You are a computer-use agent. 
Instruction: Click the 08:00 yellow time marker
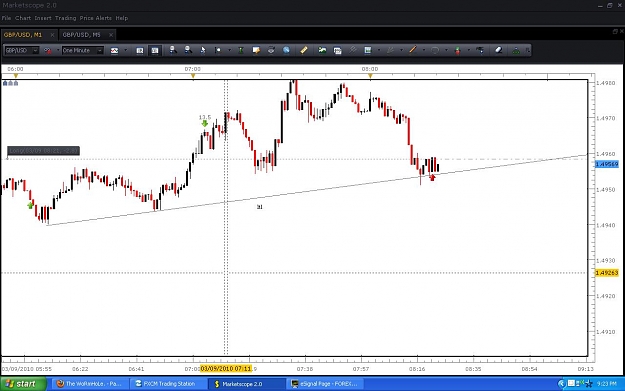[x=370, y=75]
